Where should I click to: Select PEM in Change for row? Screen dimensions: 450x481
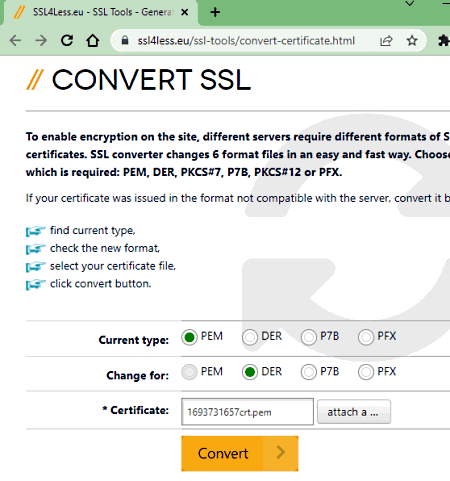(189, 372)
